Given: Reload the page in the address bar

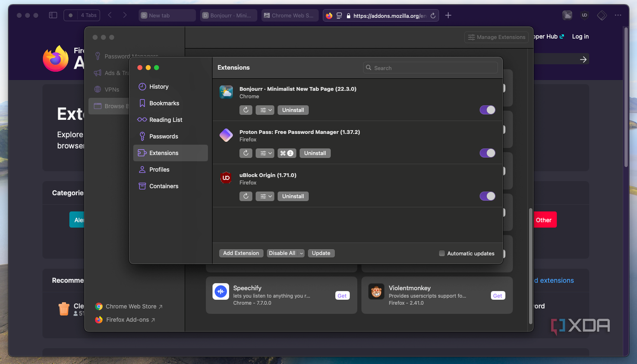Looking at the screenshot, I should click(433, 16).
